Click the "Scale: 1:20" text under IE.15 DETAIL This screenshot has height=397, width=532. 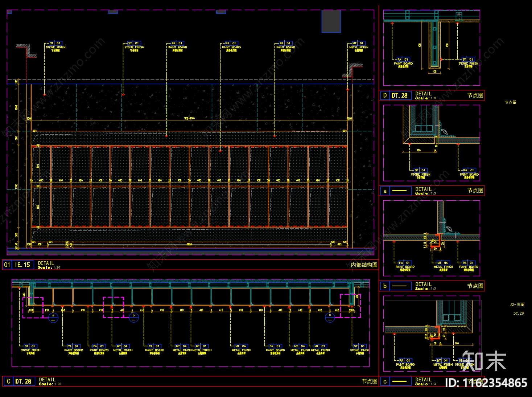(49, 267)
